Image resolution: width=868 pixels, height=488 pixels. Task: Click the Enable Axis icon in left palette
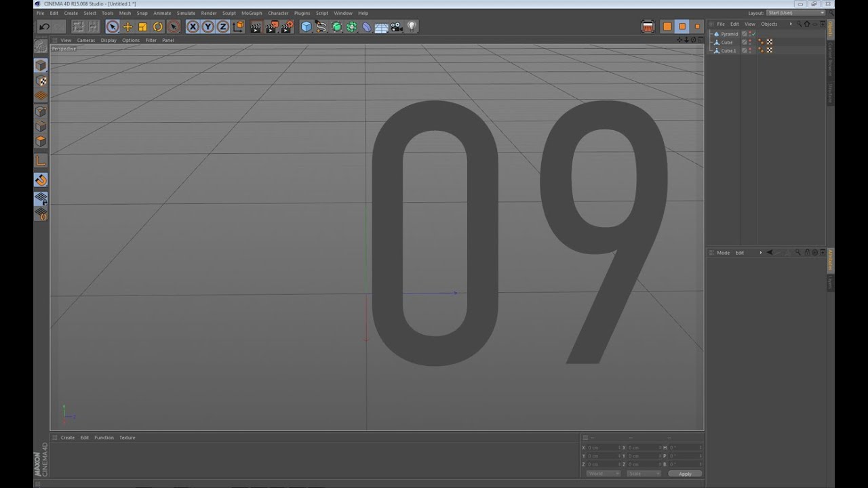(x=41, y=161)
